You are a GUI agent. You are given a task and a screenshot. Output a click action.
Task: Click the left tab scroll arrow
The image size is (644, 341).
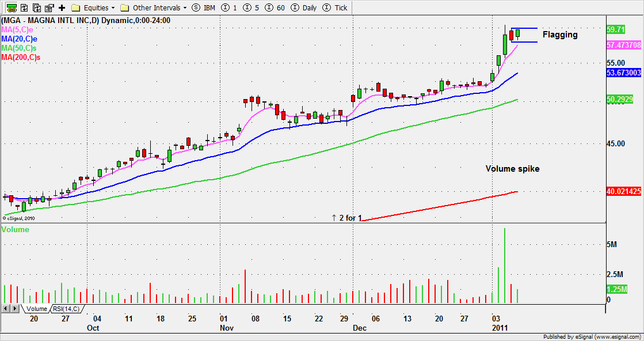coord(5,308)
